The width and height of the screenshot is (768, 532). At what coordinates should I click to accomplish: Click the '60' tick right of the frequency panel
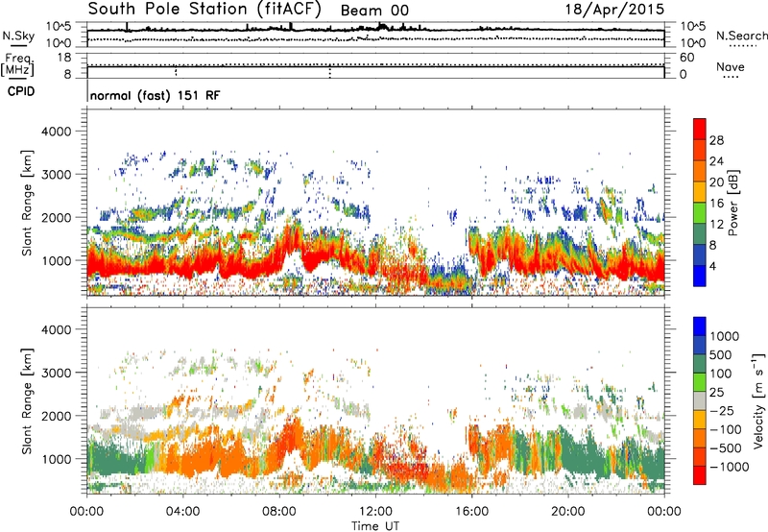[686, 58]
